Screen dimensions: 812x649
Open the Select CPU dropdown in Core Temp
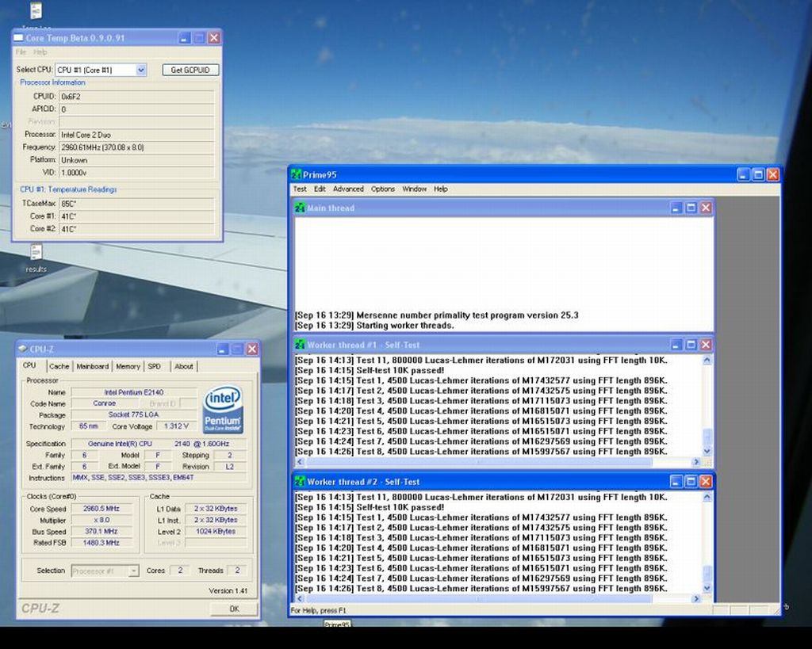[x=141, y=70]
